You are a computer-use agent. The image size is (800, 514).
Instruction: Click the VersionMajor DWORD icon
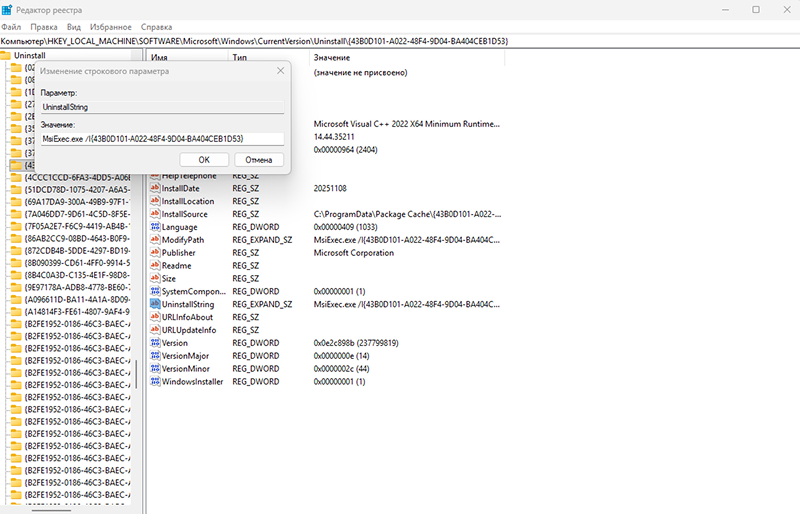pos(154,355)
